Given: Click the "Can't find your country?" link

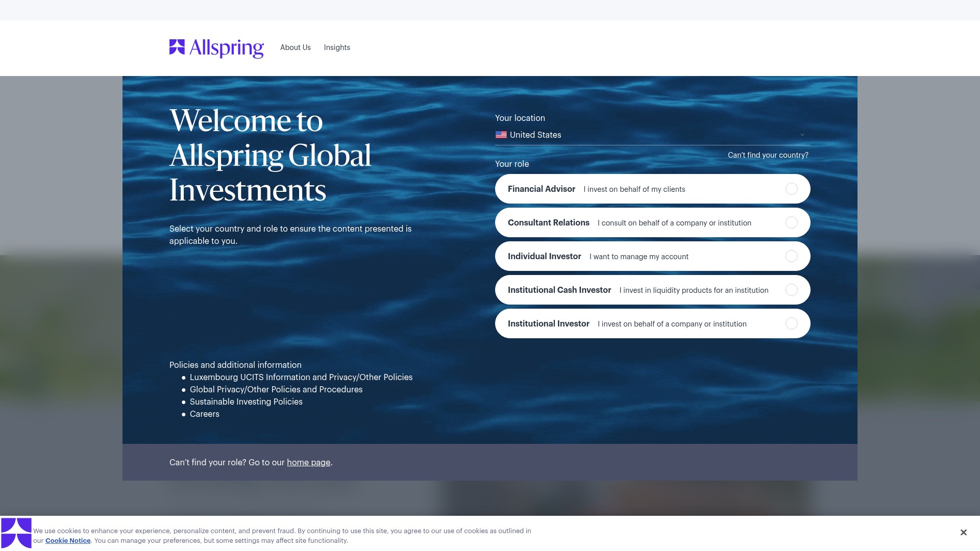Looking at the screenshot, I should (x=768, y=155).
